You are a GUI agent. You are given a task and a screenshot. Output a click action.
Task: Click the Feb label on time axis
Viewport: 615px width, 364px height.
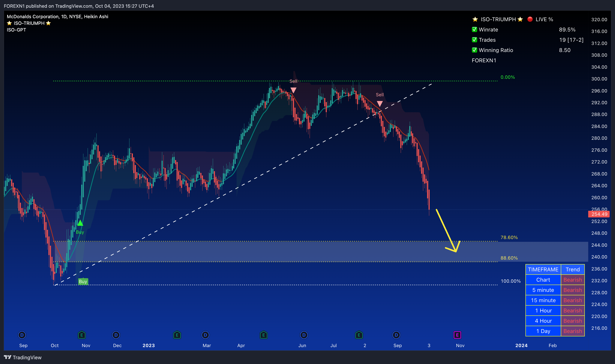click(x=553, y=345)
